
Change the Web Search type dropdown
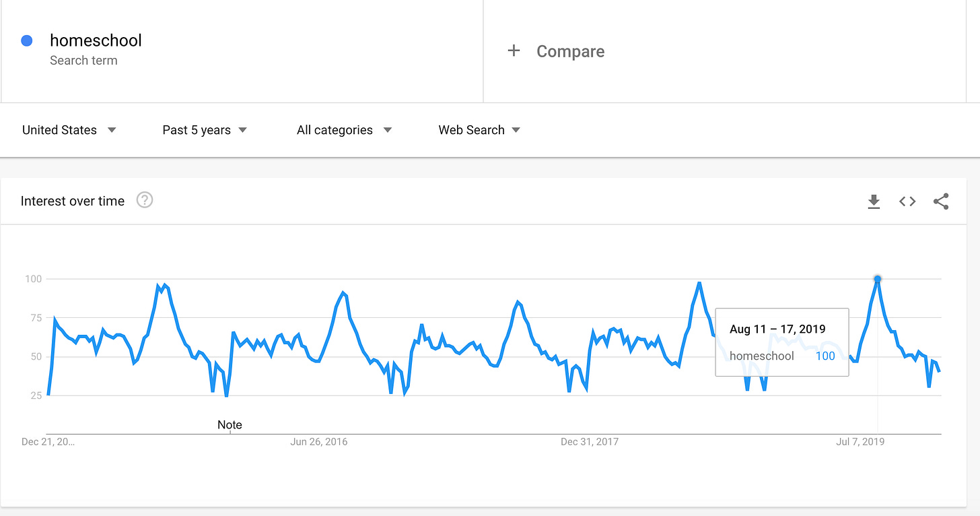point(479,130)
